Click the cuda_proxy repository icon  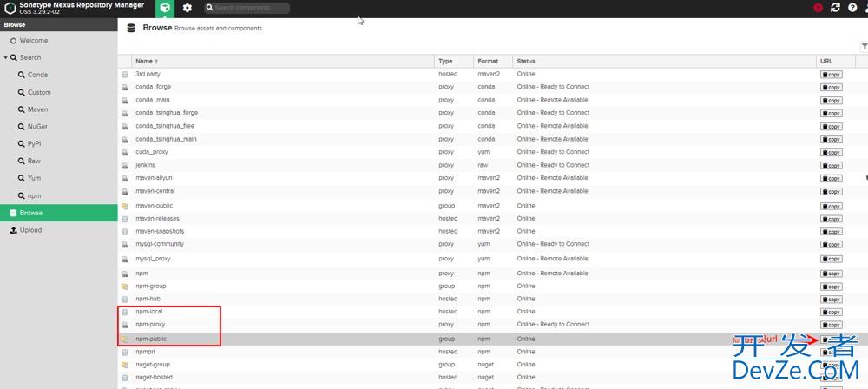point(124,152)
